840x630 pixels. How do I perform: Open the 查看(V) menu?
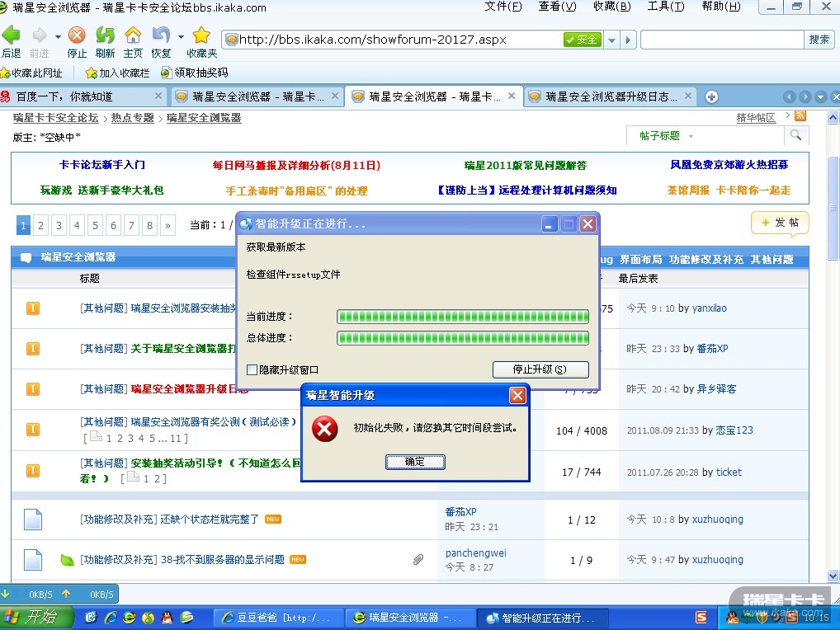(x=557, y=7)
